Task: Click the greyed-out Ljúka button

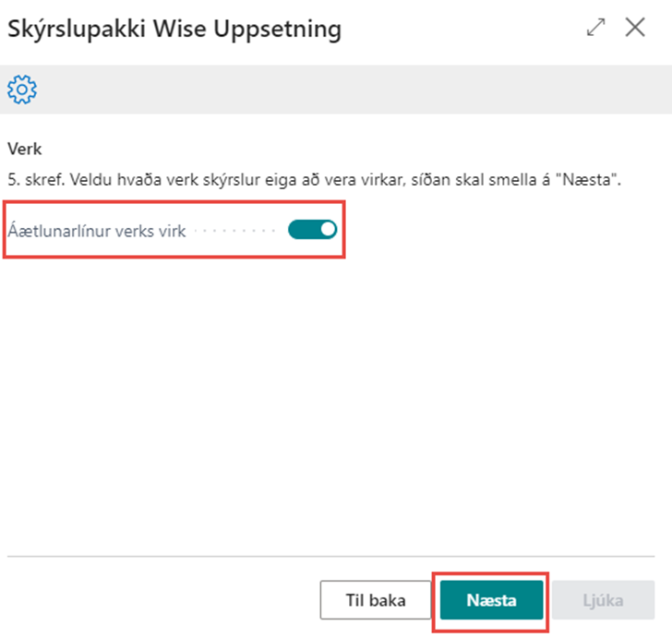Action: coord(603,600)
